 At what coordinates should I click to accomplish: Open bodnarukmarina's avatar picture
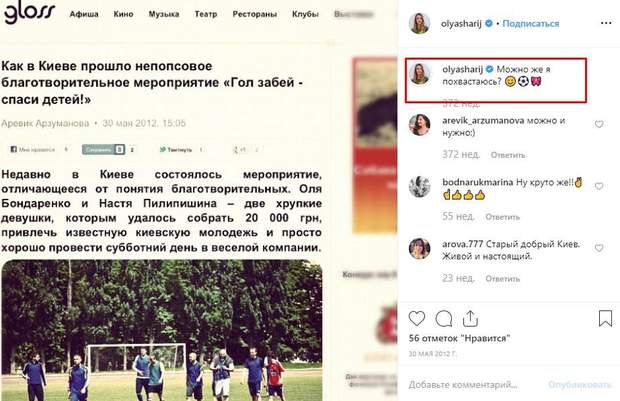pos(419,186)
